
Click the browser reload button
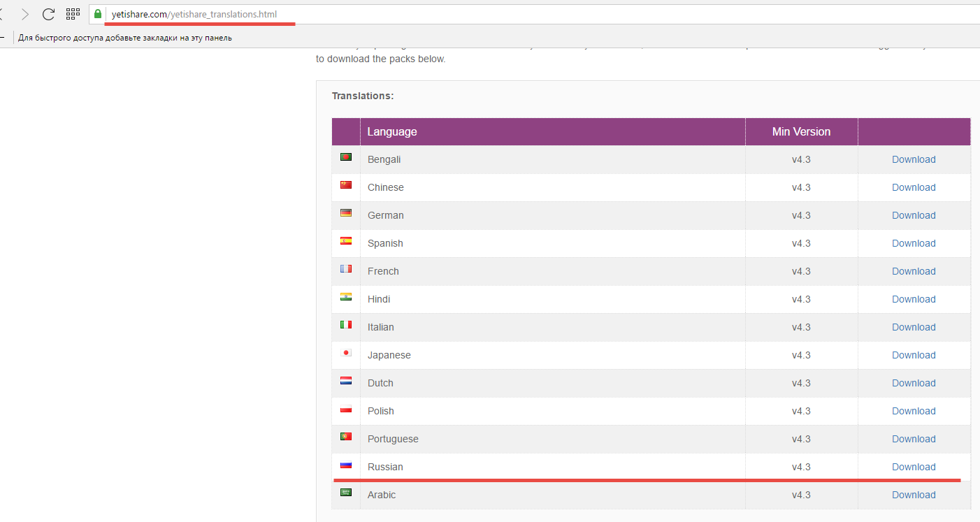(x=48, y=14)
